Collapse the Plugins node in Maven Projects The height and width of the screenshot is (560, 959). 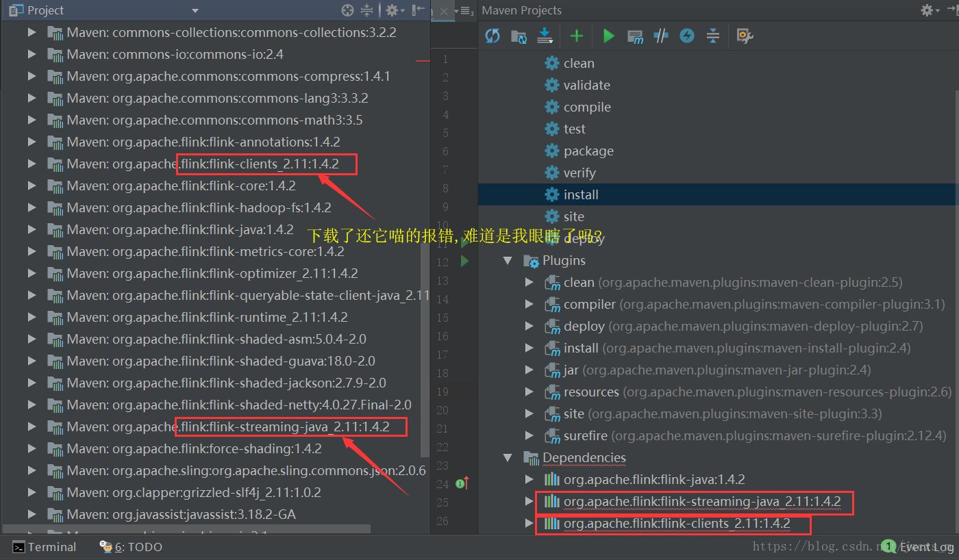tap(508, 261)
